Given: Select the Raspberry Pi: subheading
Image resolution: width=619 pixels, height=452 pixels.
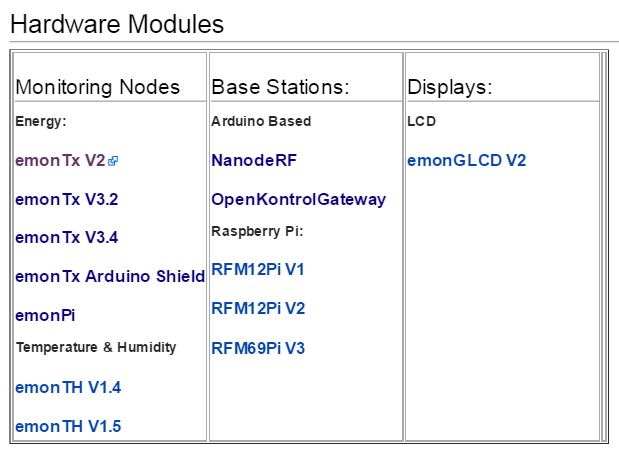Looking at the screenshot, I should coord(257,231).
